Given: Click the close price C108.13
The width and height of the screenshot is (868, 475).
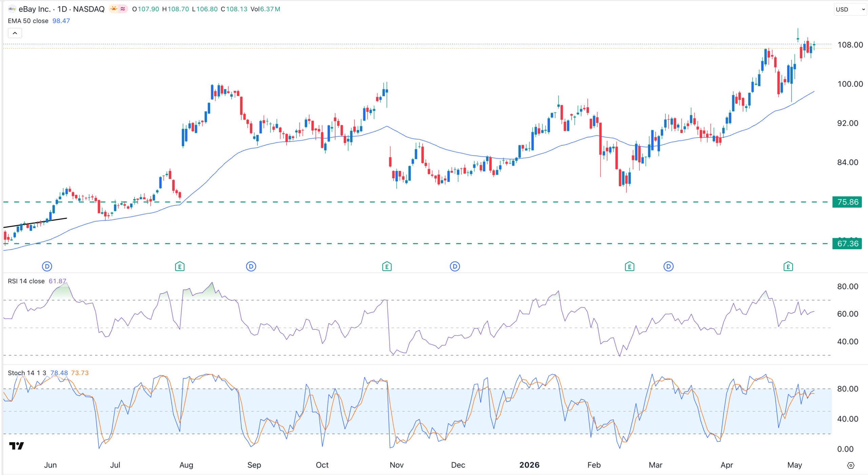Looking at the screenshot, I should pyautogui.click(x=234, y=9).
